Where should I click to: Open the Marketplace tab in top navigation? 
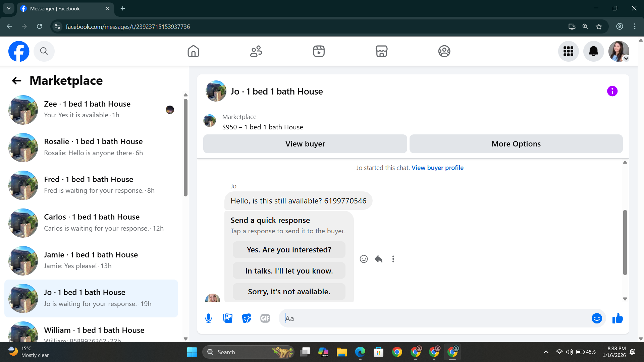(x=381, y=51)
